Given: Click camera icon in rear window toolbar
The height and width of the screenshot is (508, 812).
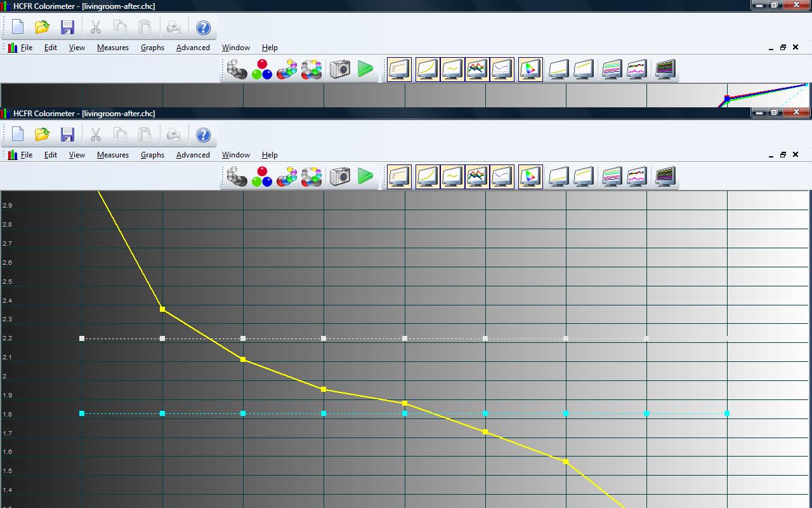Looking at the screenshot, I should click(340, 69).
